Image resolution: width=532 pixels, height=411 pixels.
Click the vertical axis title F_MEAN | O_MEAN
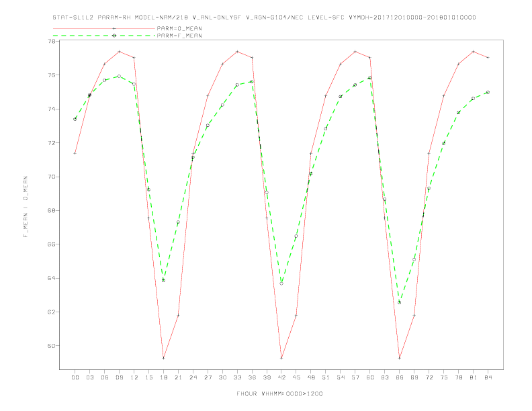(x=26, y=207)
